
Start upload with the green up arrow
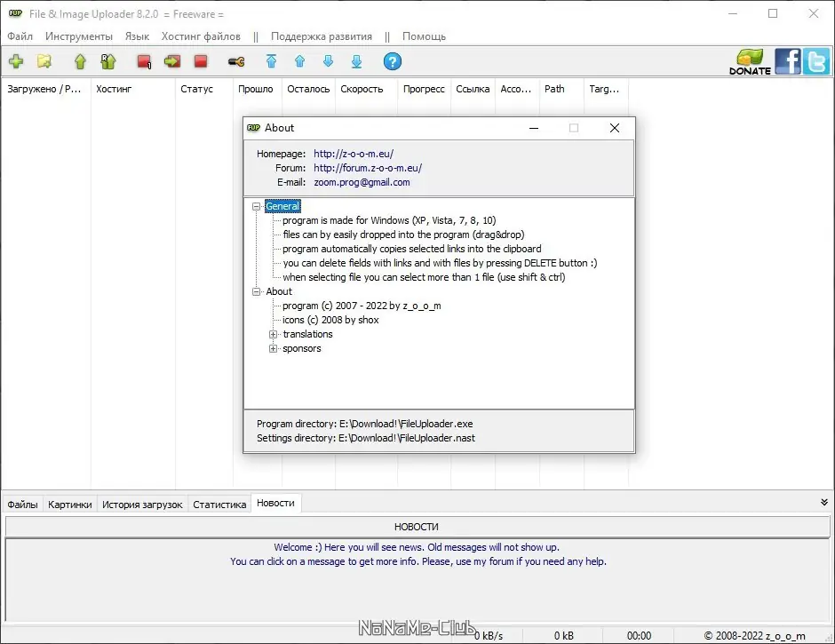click(78, 61)
